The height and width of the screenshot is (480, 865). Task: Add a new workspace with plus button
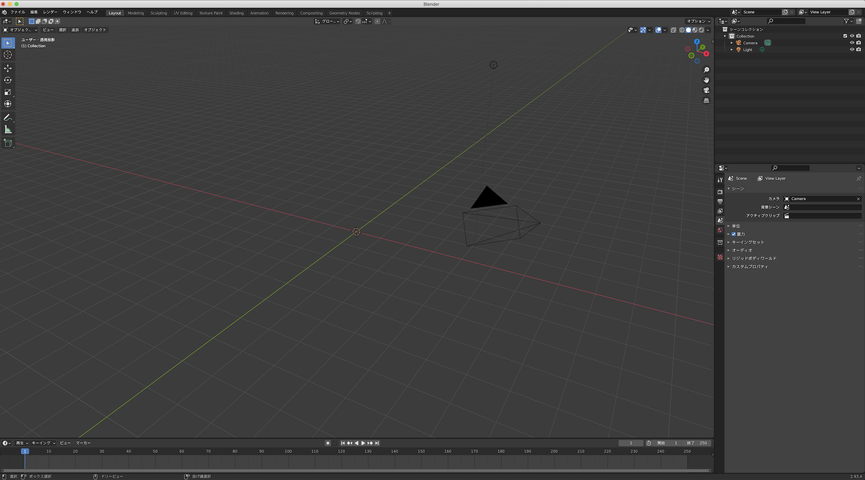point(389,13)
